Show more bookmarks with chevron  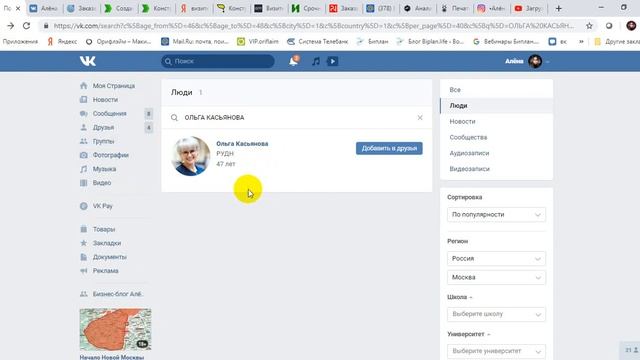581,42
